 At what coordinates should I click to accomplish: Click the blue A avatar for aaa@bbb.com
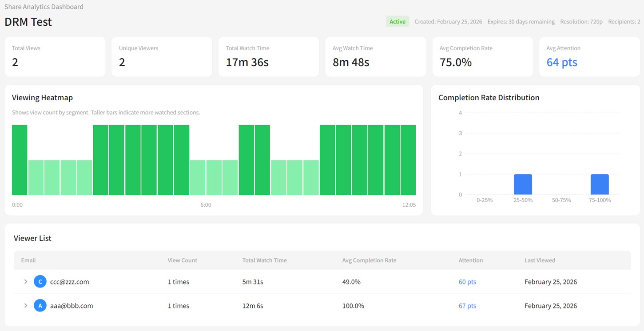(x=40, y=305)
